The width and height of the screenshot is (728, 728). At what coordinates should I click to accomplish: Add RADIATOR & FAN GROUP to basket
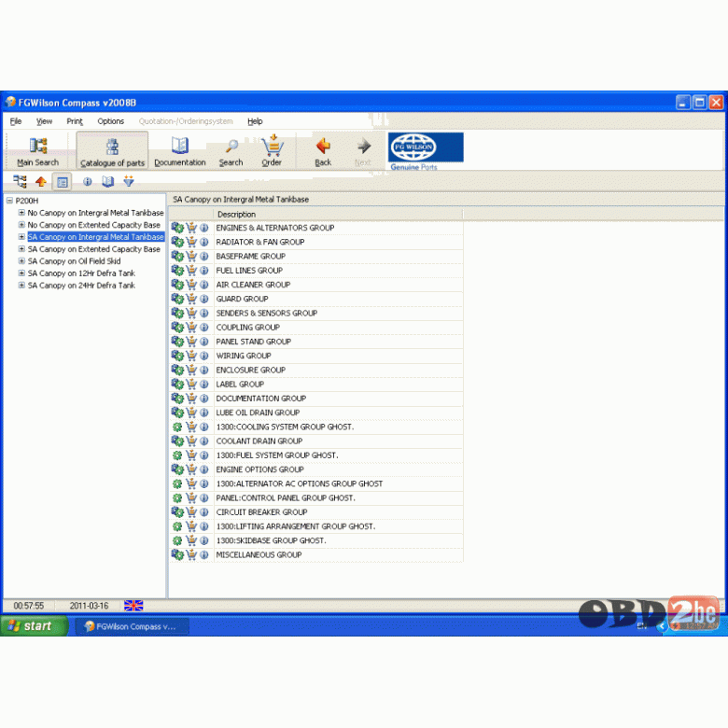(191, 242)
